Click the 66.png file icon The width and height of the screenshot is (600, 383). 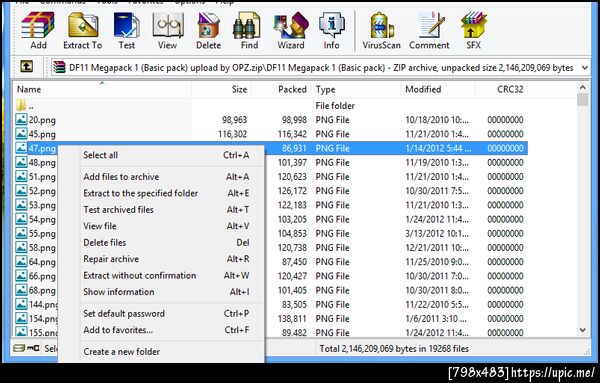tap(21, 275)
